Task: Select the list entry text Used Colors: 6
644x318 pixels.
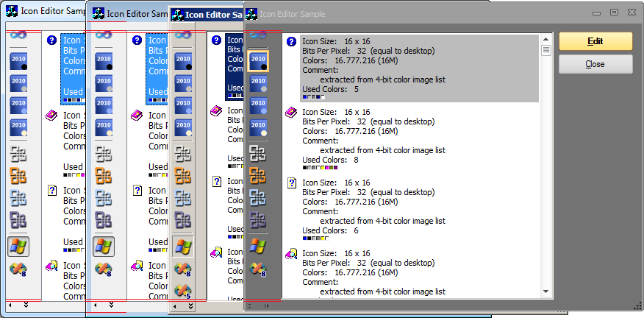Action: click(331, 230)
